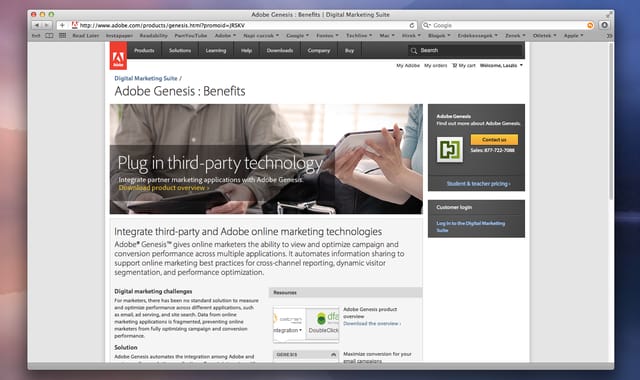Click the Google search field
640x380 pixels.
pos(508,25)
